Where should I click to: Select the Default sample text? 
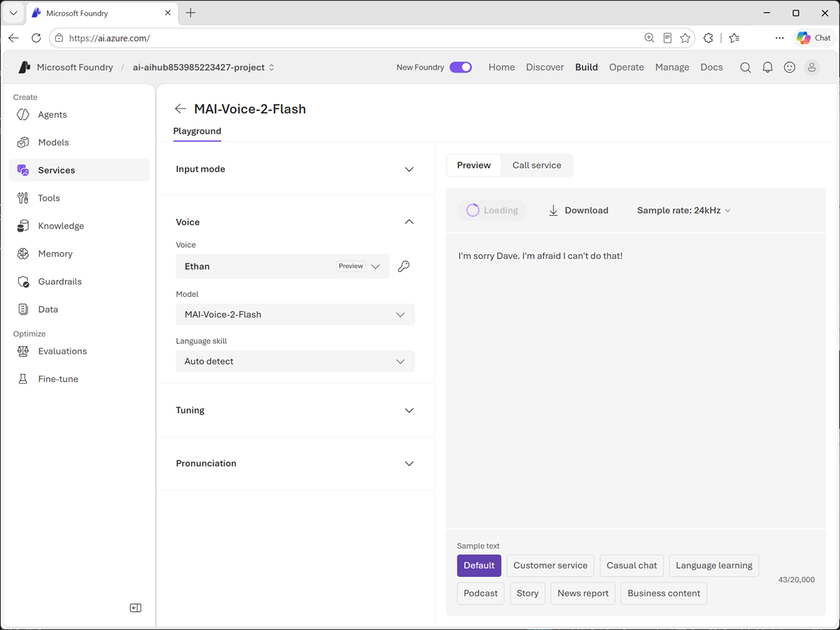pyautogui.click(x=479, y=566)
